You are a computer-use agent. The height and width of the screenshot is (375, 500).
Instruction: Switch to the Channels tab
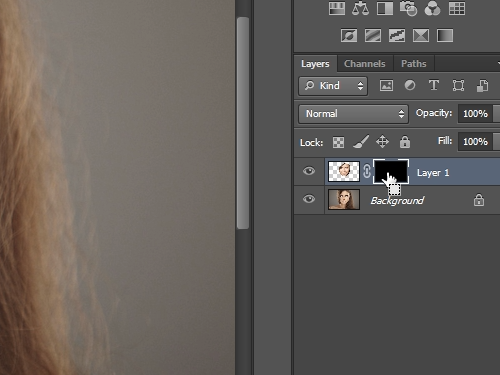point(365,64)
